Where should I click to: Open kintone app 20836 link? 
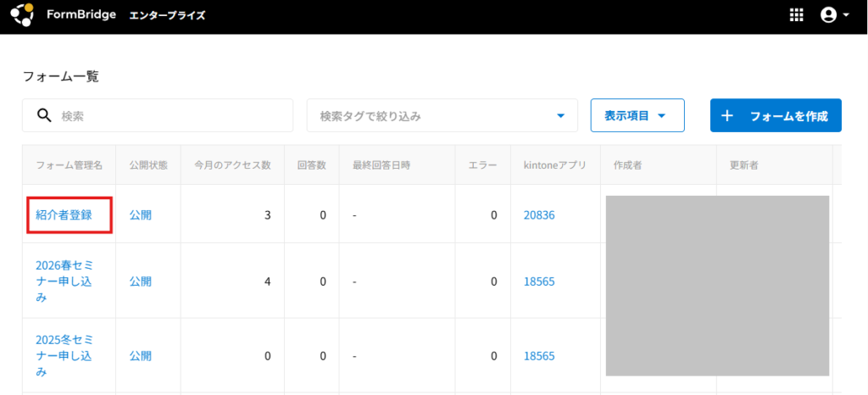point(538,215)
